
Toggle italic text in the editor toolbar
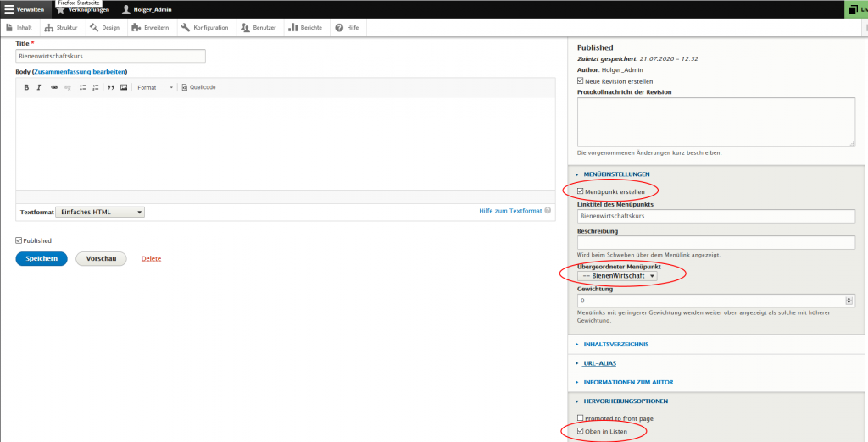coord(38,87)
